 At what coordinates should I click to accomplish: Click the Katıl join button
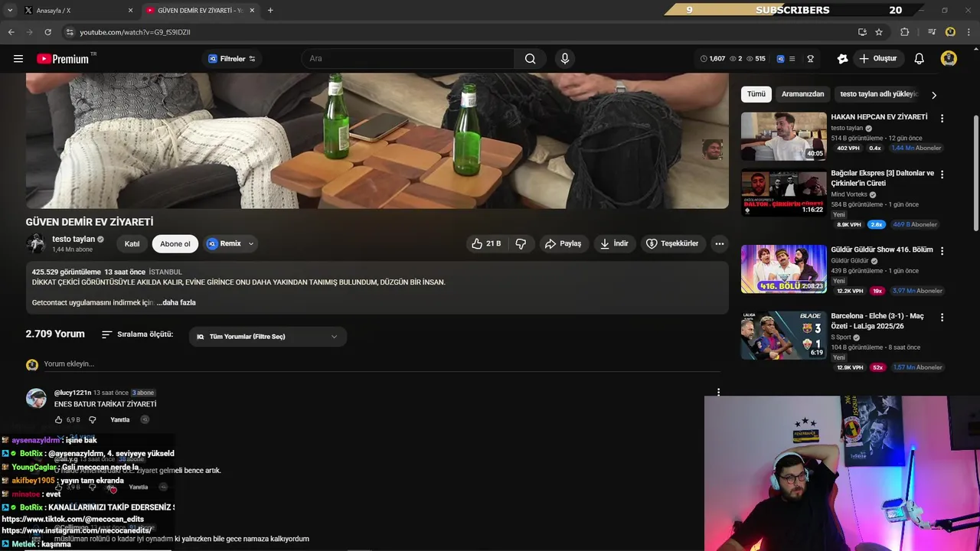132,243
